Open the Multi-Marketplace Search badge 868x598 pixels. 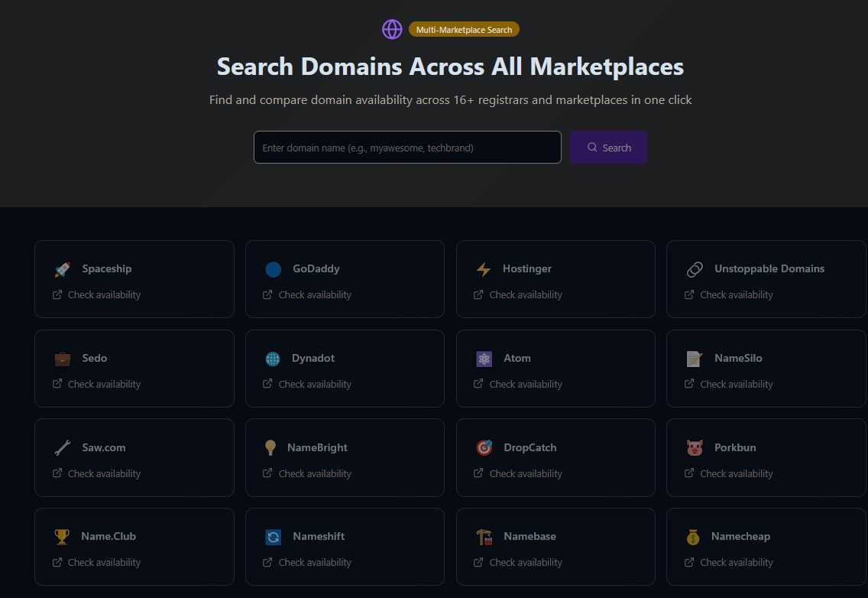(x=464, y=29)
